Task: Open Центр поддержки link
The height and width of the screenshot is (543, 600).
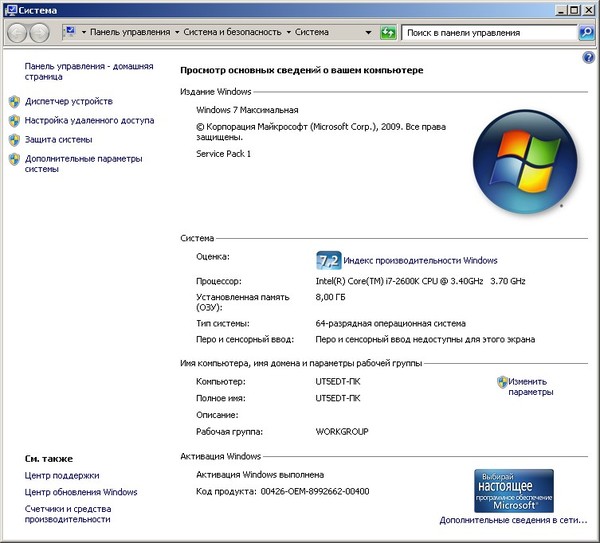Action: tap(62, 476)
